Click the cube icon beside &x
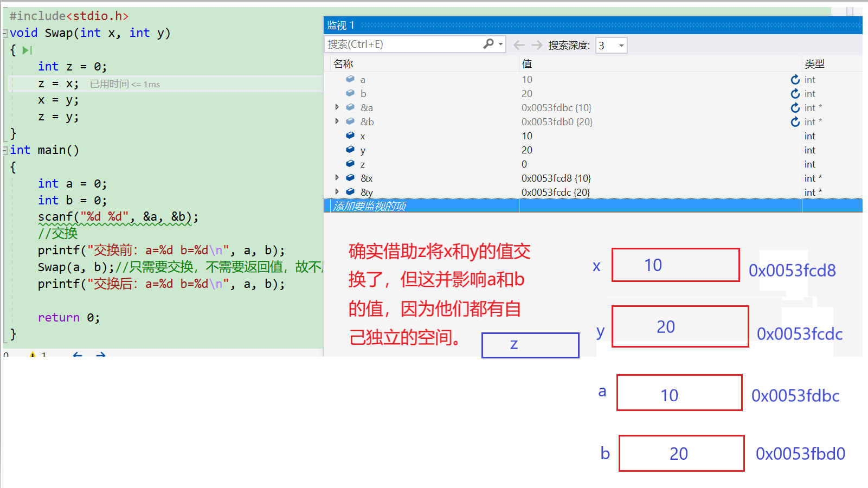Viewport: 868px width, 488px height. click(350, 178)
